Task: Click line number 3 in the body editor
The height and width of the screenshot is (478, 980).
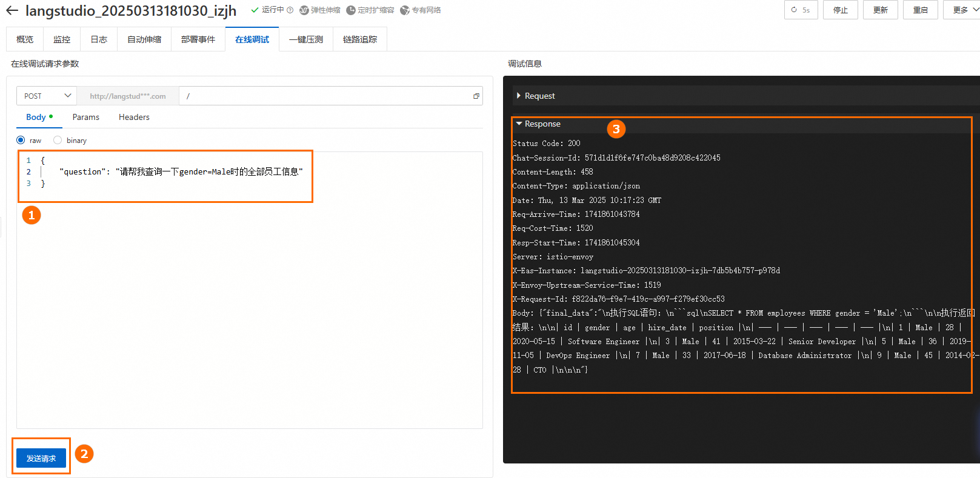Action: 28,184
